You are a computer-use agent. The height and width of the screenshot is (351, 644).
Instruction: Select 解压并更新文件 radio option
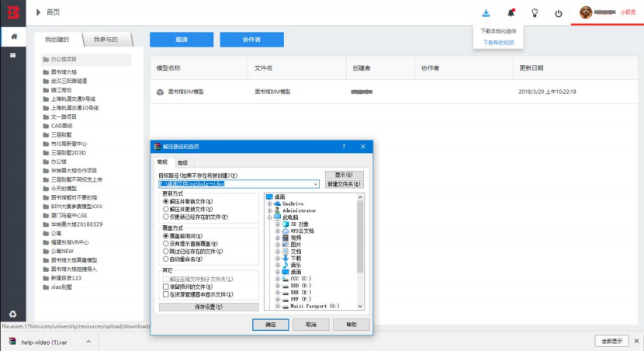(166, 209)
